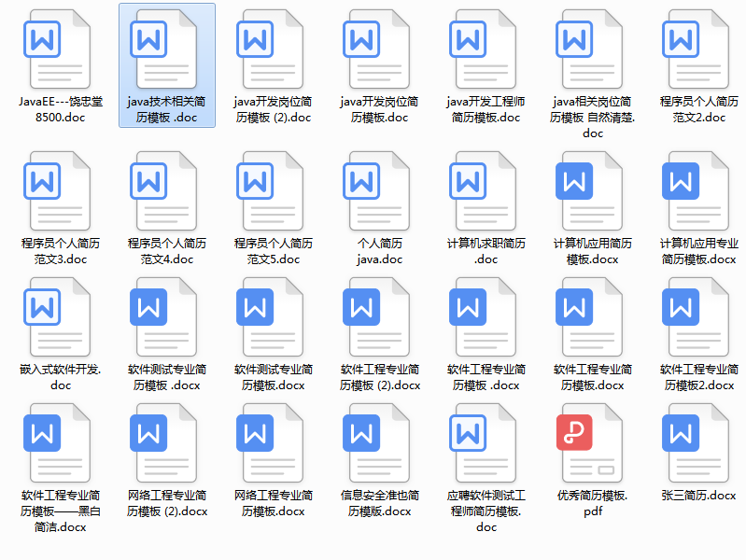Select the 张三简历.docx file icon
This screenshot has height=560, width=746.
(x=697, y=443)
